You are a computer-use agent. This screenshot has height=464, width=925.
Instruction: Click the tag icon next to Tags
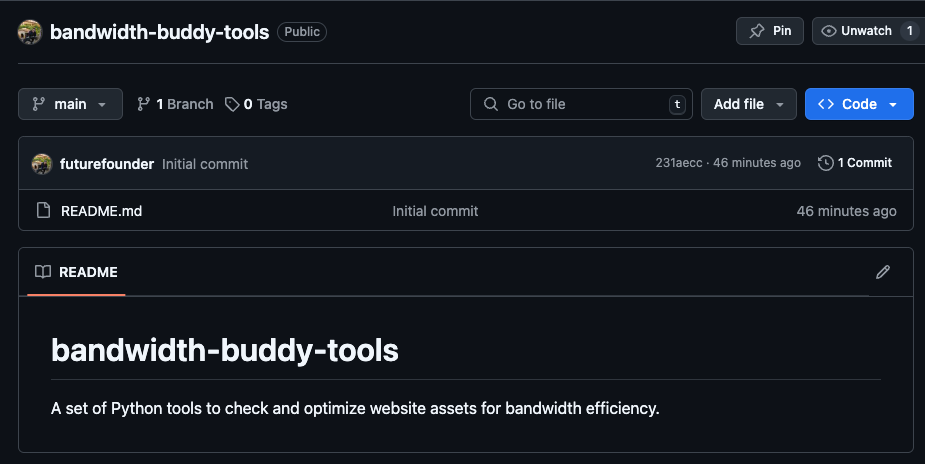coord(232,104)
